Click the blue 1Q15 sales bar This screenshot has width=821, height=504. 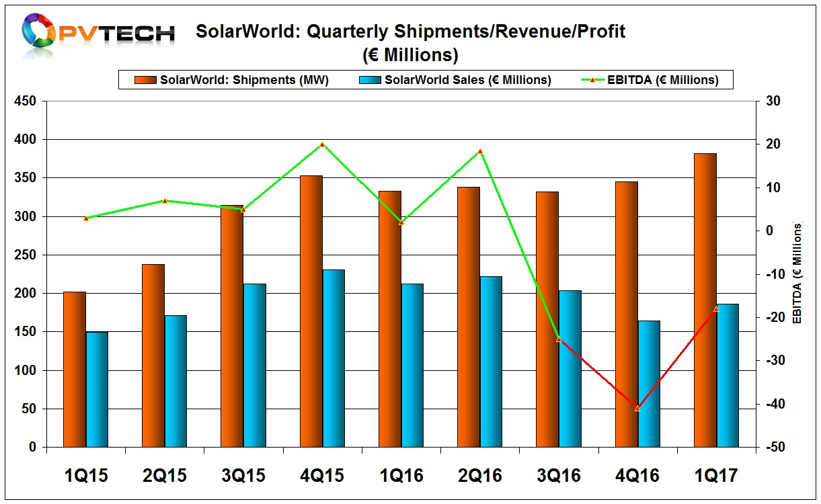97,390
